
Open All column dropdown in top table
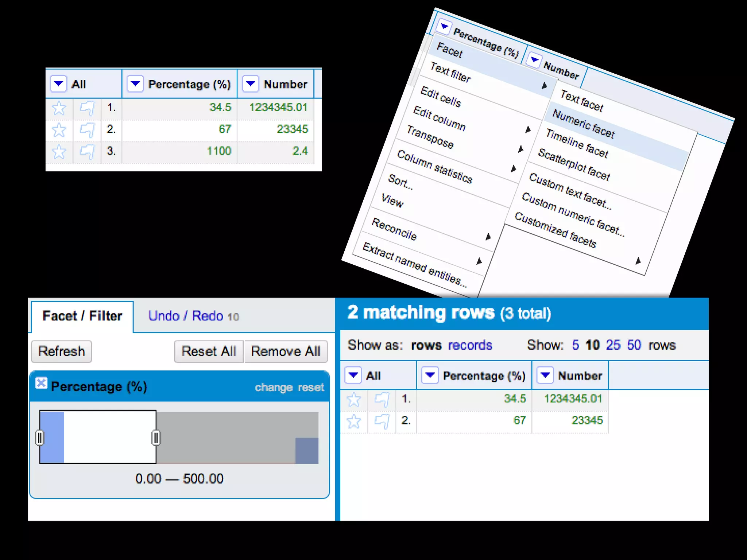tap(58, 84)
